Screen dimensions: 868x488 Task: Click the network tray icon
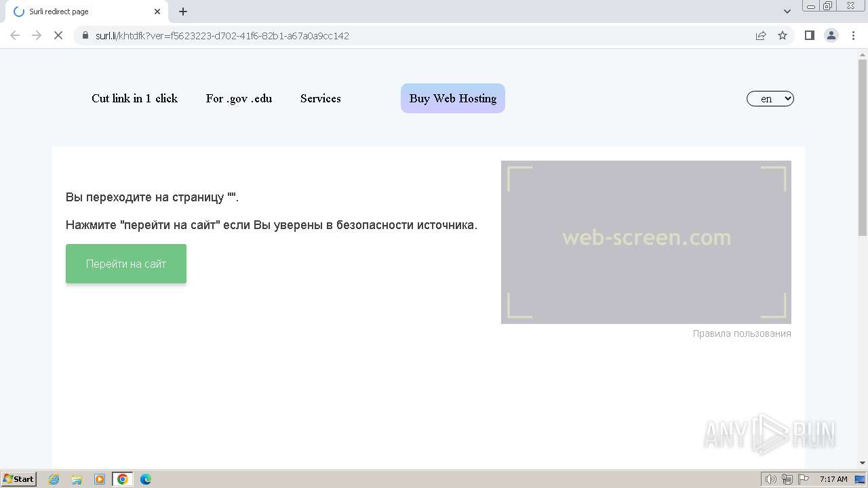coord(787,479)
